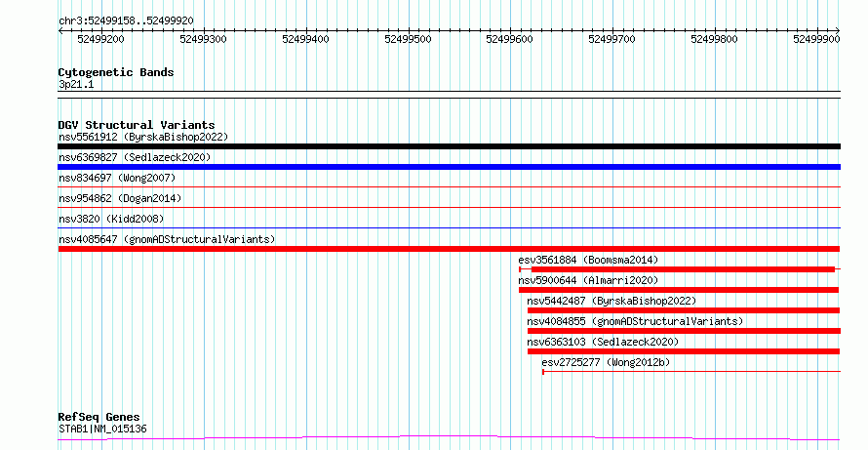Click the STAB1|NM_015136 gene label
The image size is (868, 450).
(x=102, y=429)
